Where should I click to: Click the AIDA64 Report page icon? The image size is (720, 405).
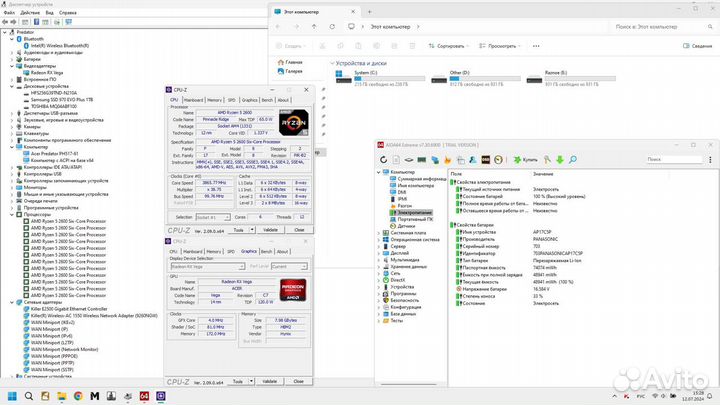396,160
